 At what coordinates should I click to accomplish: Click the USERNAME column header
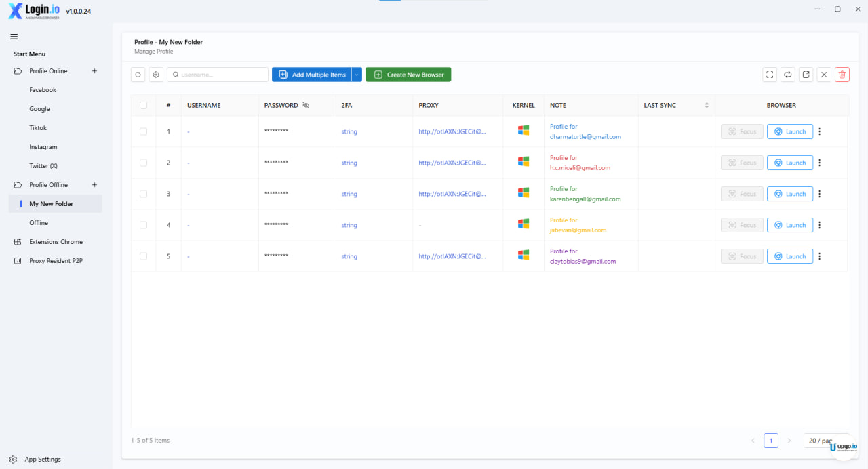204,105
